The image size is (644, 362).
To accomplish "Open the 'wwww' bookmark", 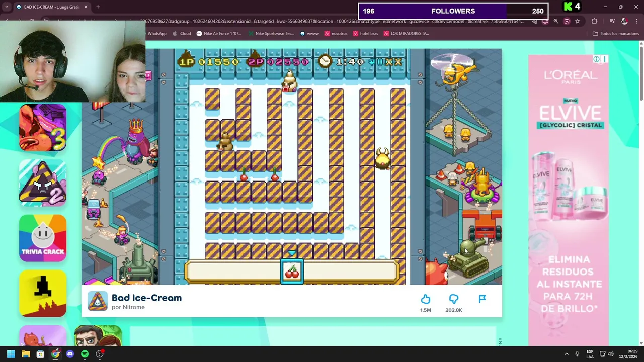I will click(309, 34).
